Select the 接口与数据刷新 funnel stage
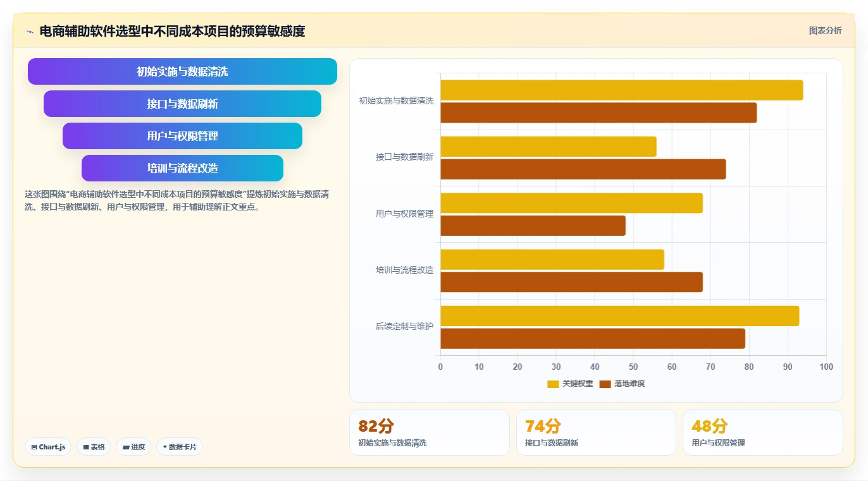 point(182,104)
